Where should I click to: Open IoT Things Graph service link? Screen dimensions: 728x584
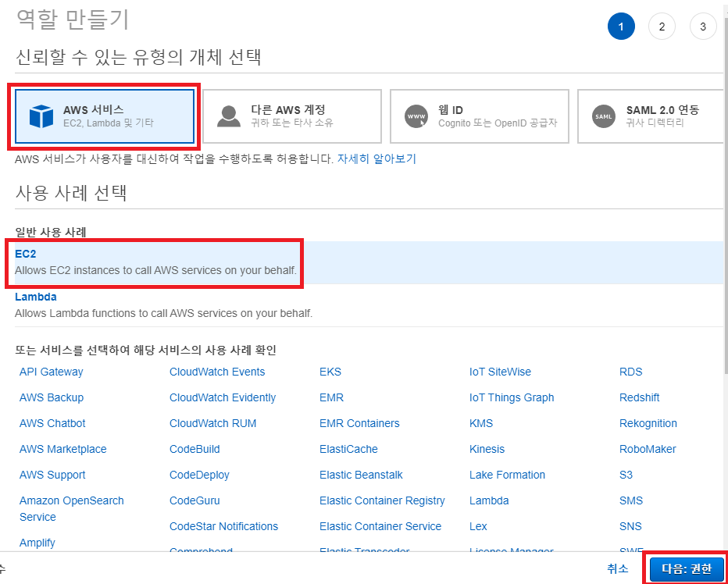coord(512,398)
